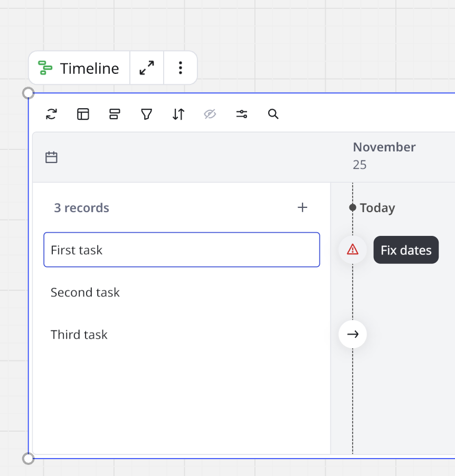Expand timeline to full screen
This screenshot has width=455, height=476.
[x=147, y=68]
